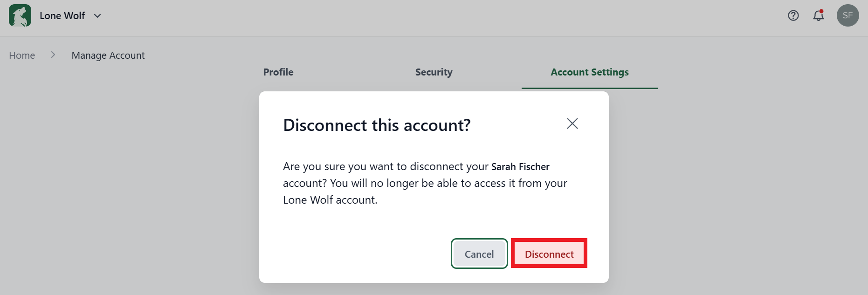This screenshot has height=295, width=868.
Task: Navigate to Home via breadcrumb
Action: [x=21, y=55]
